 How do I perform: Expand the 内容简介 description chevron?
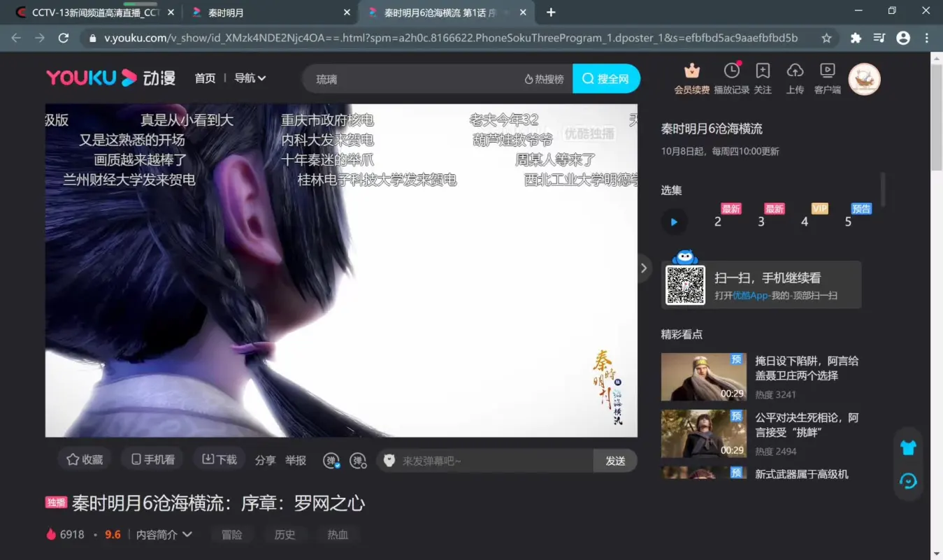[187, 534]
